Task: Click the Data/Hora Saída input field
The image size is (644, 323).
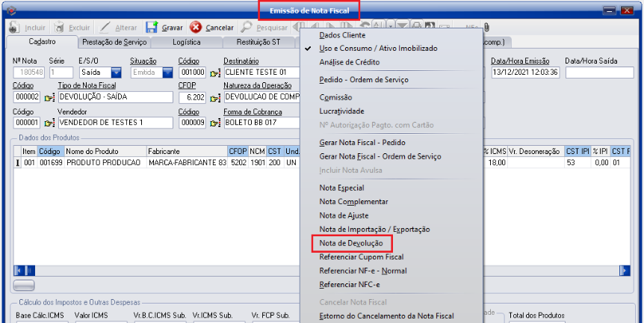Action: (x=599, y=73)
